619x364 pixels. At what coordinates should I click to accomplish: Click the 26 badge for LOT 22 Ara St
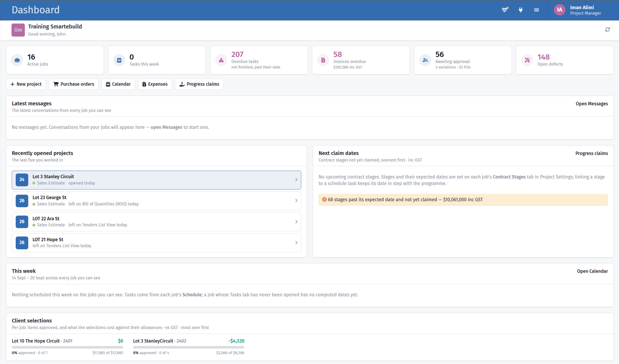22,222
